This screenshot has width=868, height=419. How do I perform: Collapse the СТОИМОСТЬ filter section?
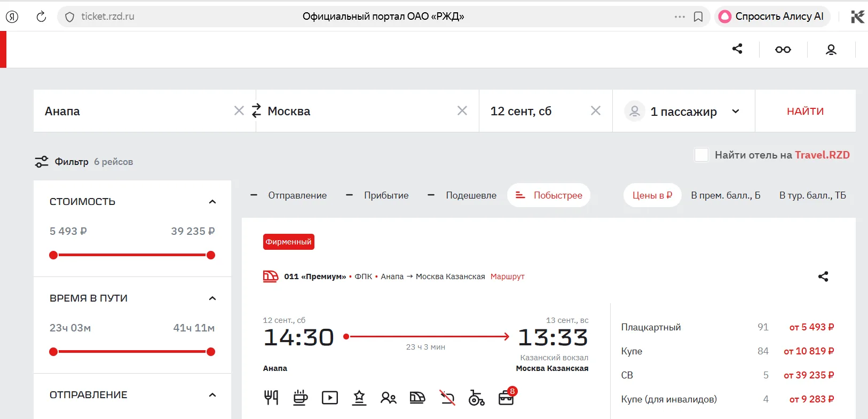(x=212, y=202)
